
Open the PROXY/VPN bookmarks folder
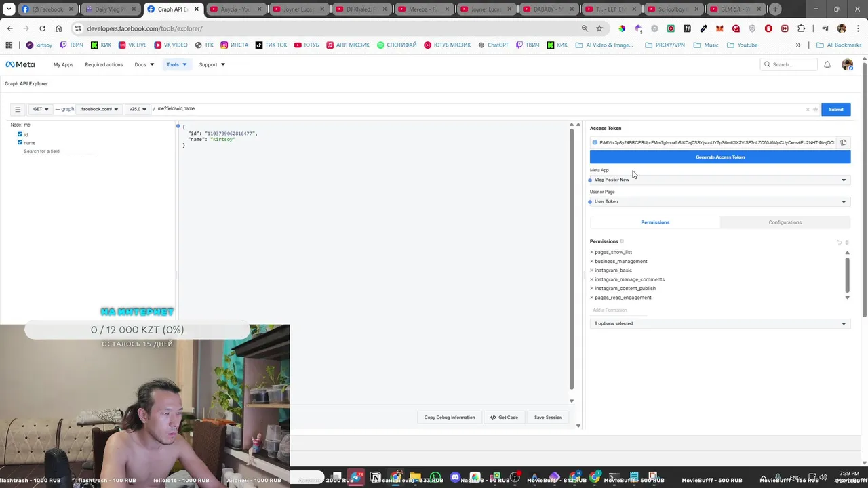tap(665, 45)
